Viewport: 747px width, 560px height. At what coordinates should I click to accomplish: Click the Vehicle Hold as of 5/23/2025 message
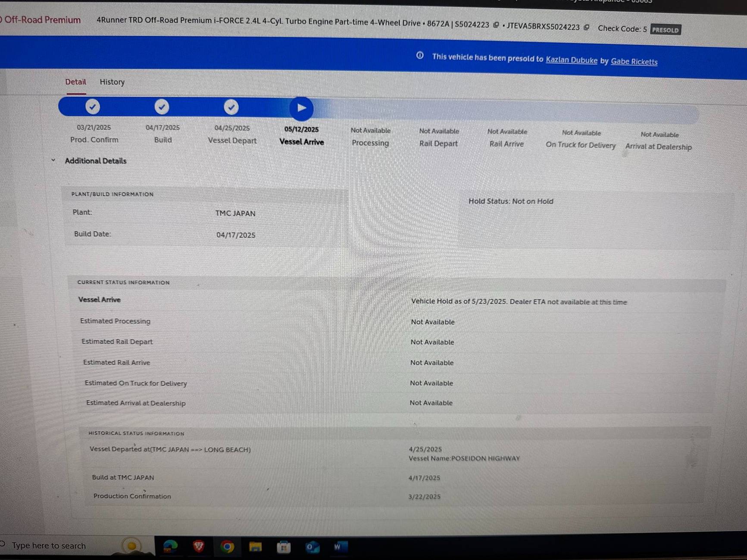pos(519,302)
